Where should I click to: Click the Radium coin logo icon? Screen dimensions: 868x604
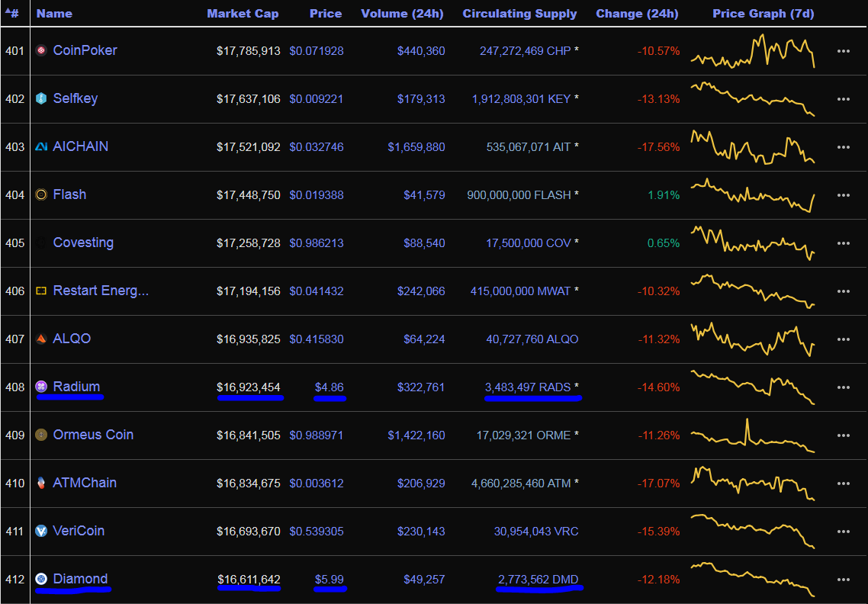tap(41, 387)
